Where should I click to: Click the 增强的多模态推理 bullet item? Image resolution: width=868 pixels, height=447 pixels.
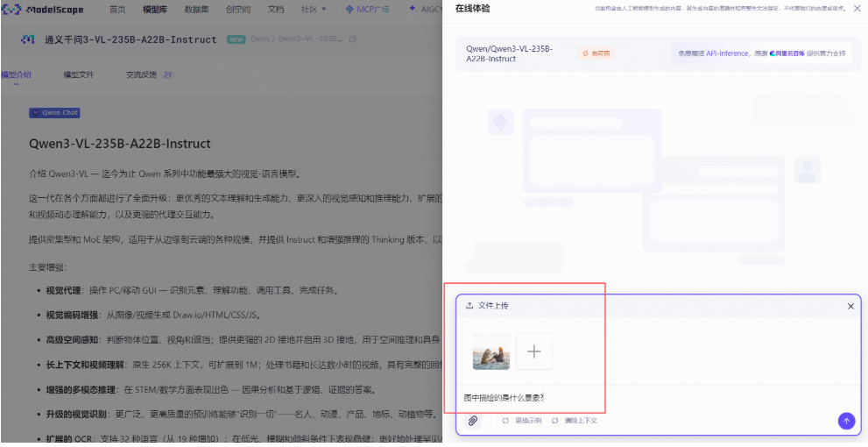coord(211,390)
